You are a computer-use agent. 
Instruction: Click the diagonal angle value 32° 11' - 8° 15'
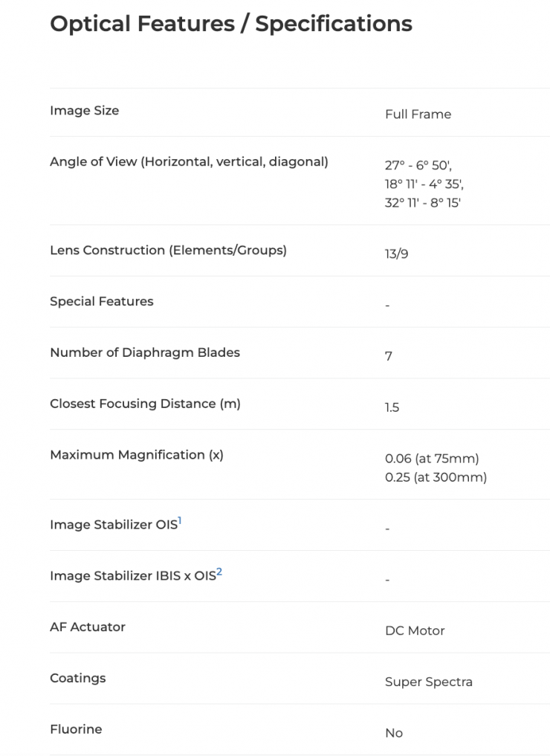[422, 202]
